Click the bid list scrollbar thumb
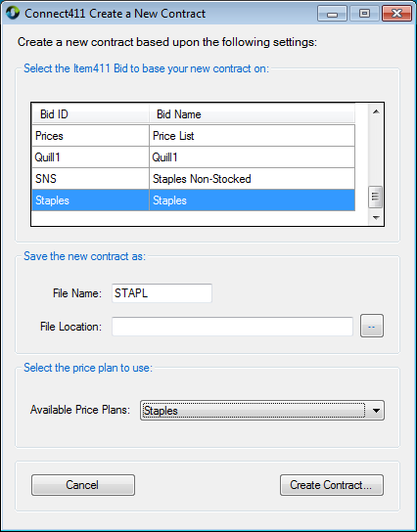 click(x=376, y=197)
